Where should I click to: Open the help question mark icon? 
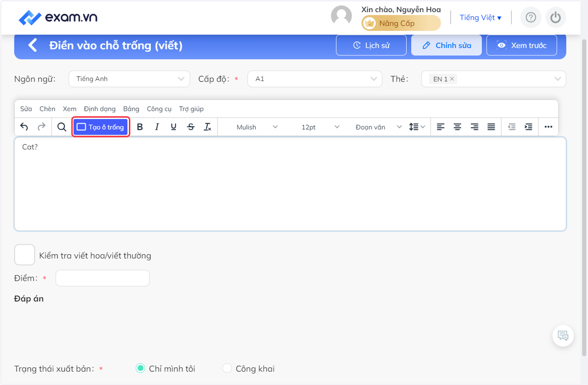click(531, 18)
